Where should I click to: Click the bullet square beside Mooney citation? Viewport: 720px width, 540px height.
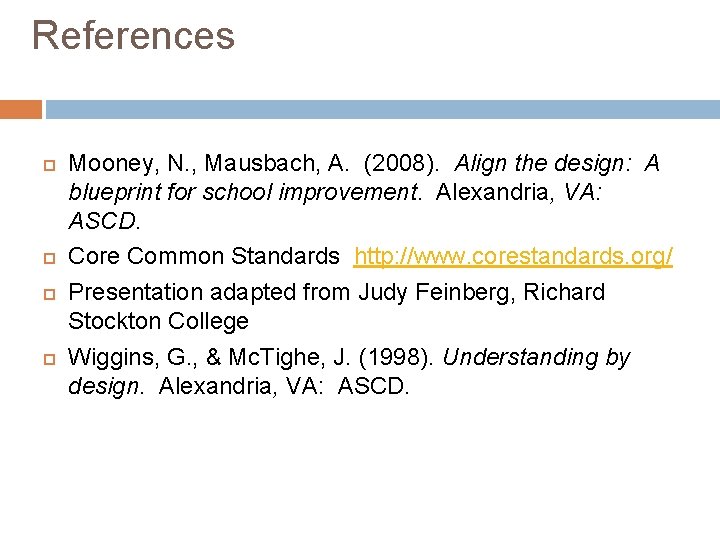coord(49,165)
